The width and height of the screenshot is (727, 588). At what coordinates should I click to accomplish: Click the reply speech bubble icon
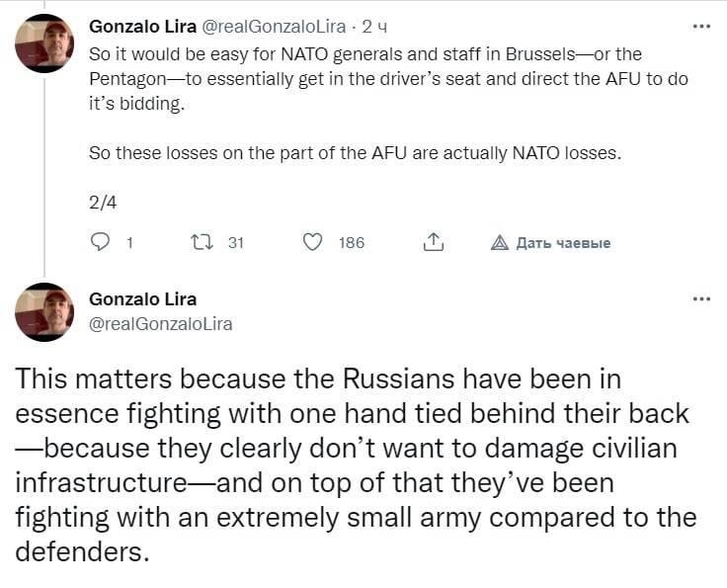pyautogui.click(x=99, y=242)
